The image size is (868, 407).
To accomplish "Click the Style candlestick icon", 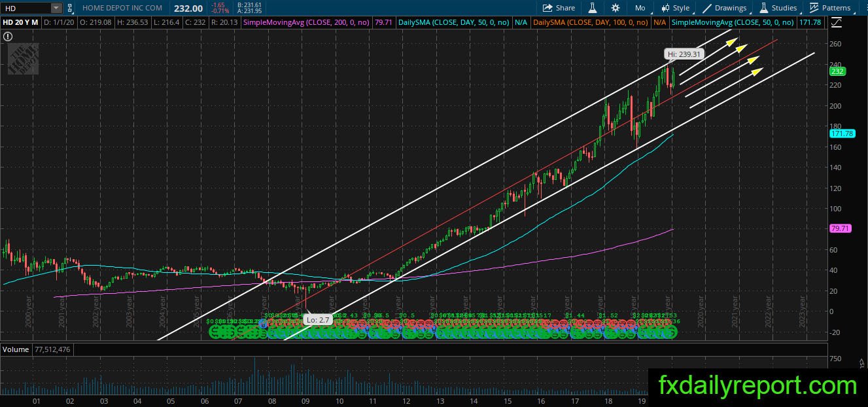I will 665,8.
